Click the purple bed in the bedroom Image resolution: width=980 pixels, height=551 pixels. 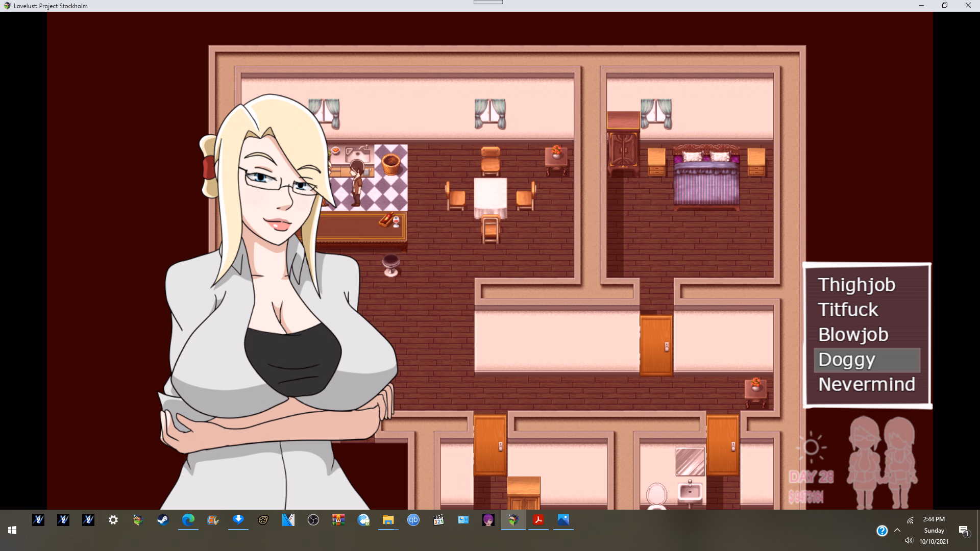click(x=706, y=178)
